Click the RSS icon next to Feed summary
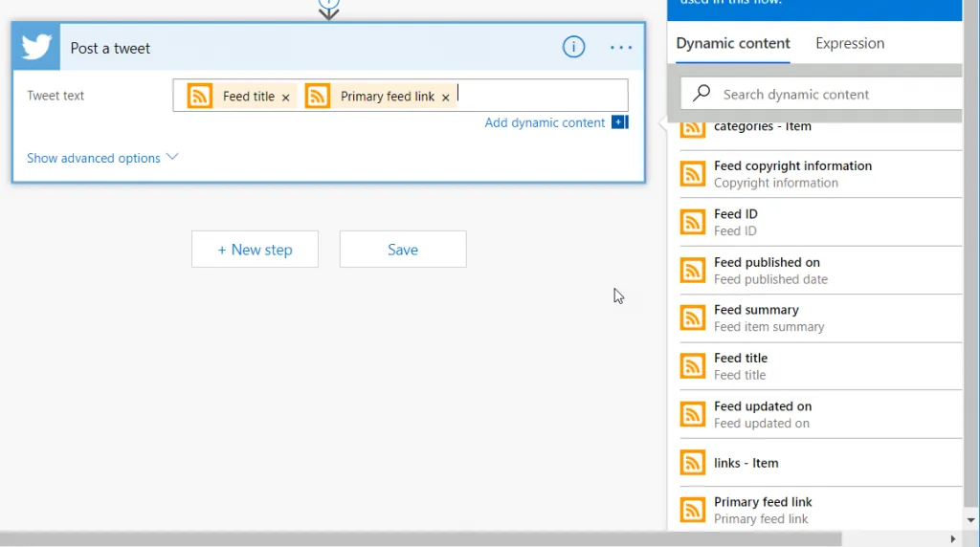 [693, 317]
